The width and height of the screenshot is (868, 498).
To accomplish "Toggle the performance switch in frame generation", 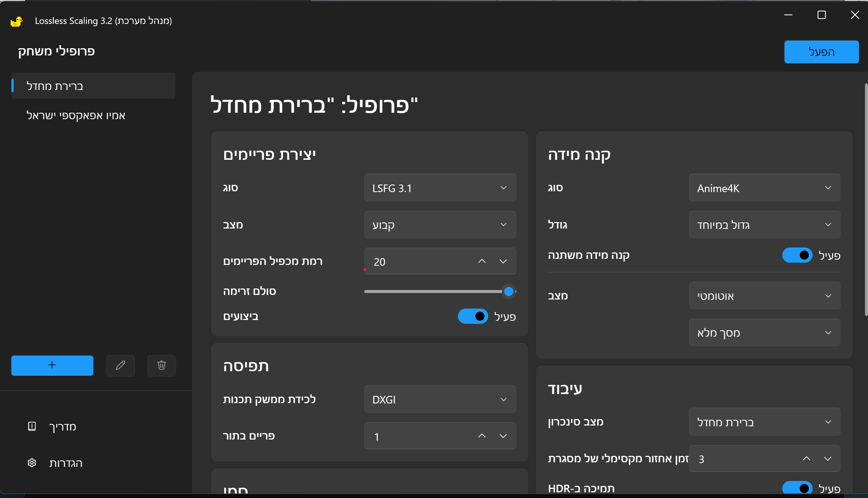I will point(473,316).
